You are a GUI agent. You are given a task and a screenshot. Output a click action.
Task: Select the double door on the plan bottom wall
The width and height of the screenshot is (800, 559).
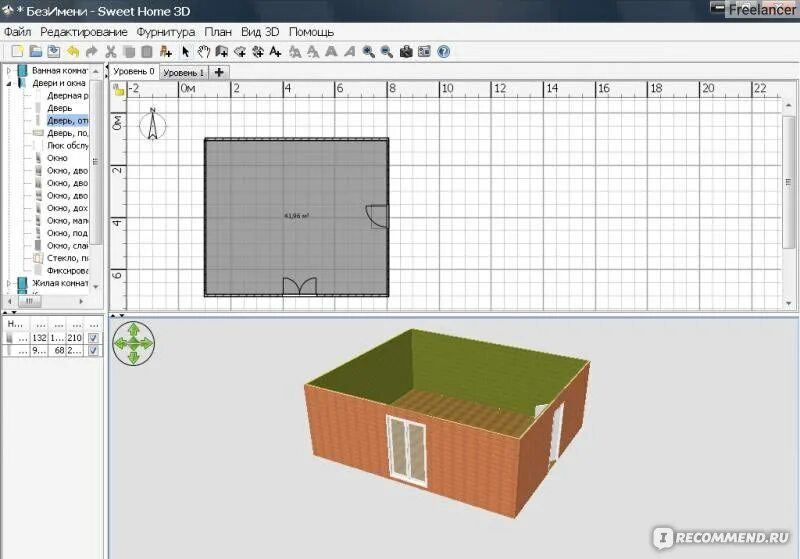(299, 286)
